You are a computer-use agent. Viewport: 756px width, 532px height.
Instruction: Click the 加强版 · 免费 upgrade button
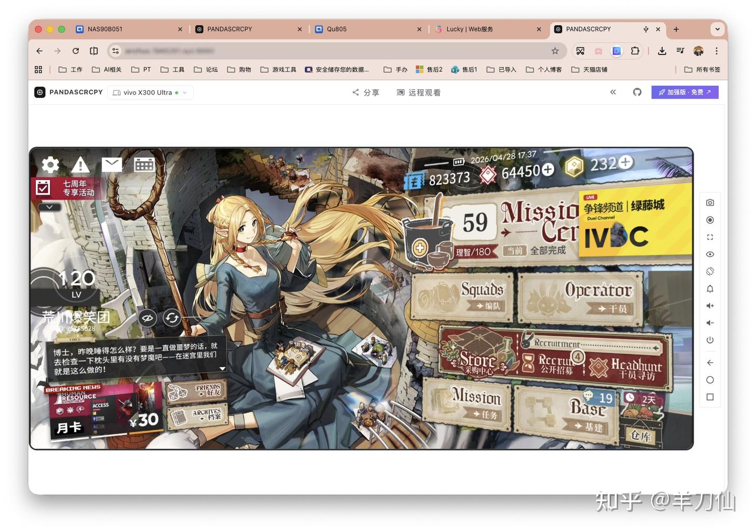pos(685,92)
